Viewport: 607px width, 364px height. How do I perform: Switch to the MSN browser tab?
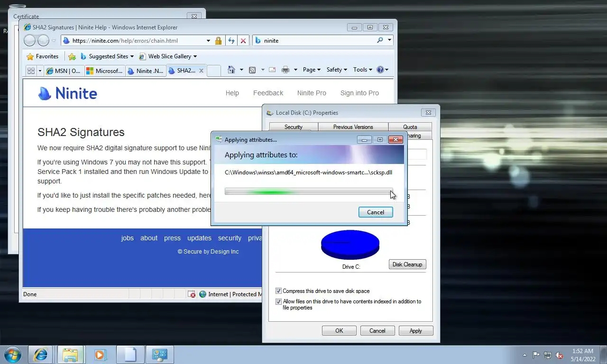[x=64, y=71]
